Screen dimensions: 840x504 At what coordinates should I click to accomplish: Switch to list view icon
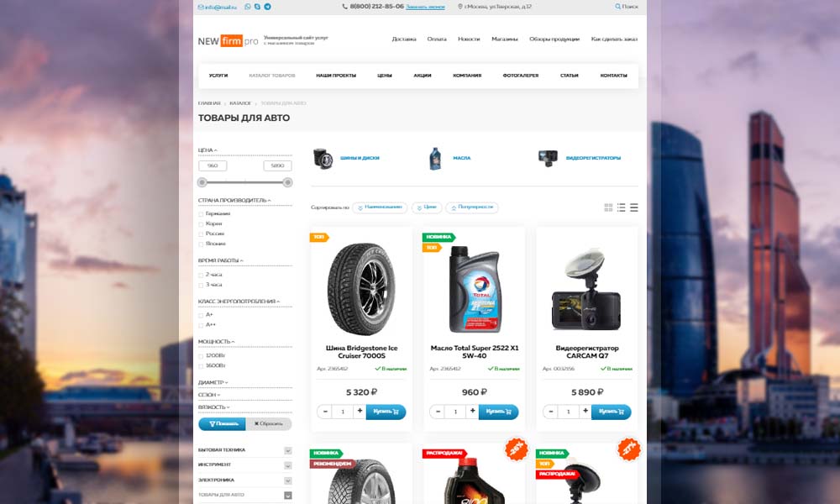point(621,207)
